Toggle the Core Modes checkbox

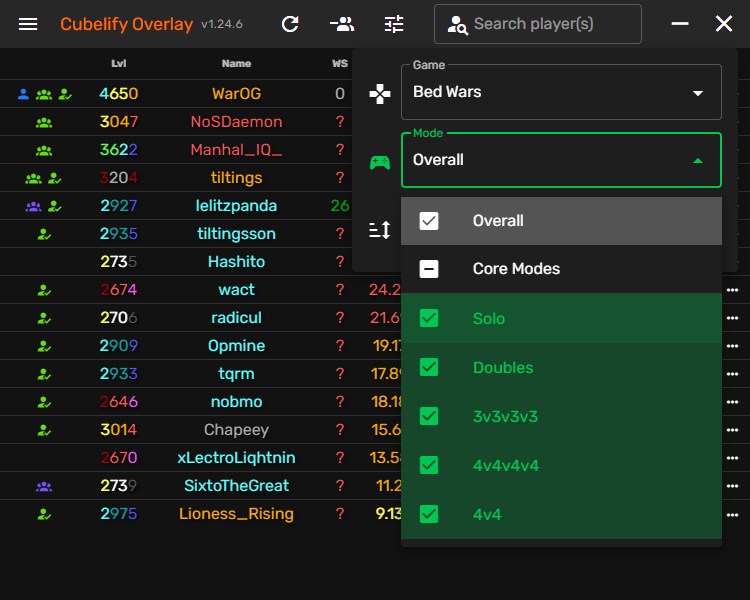pyautogui.click(x=429, y=269)
